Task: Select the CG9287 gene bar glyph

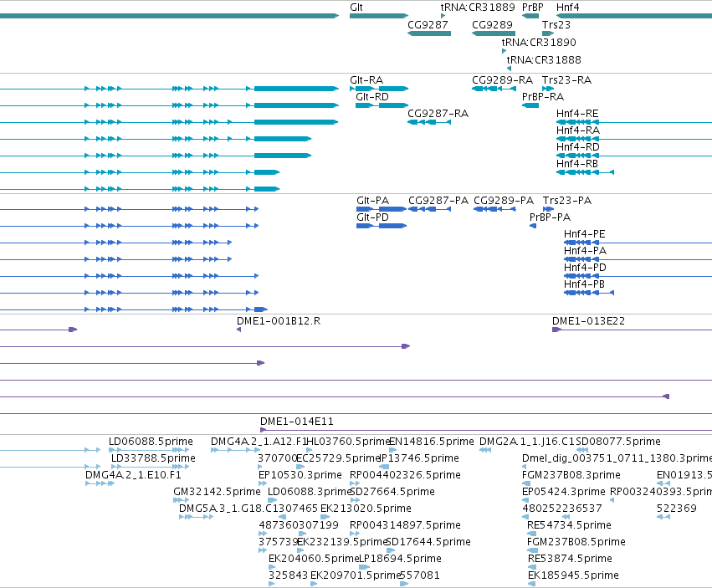Action: click(429, 33)
